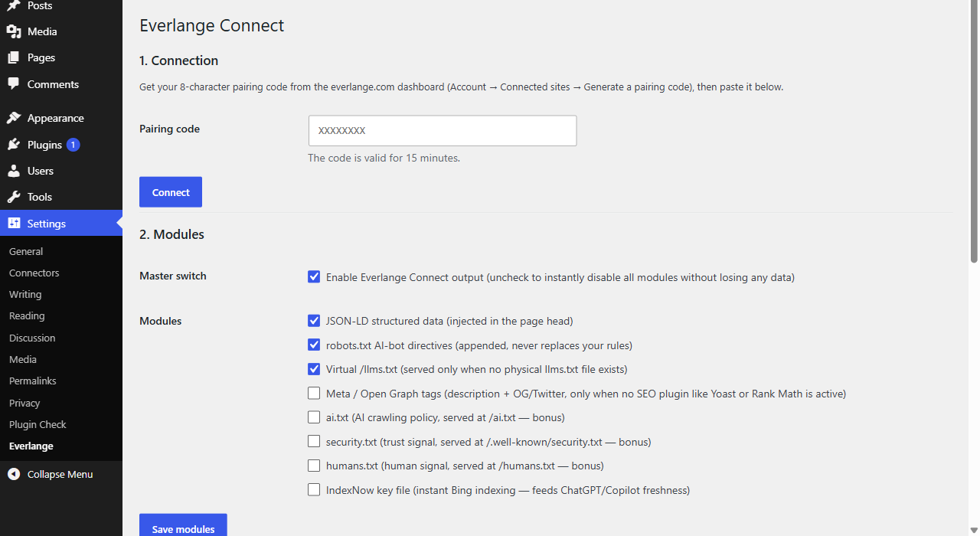The height and width of the screenshot is (536, 980).
Task: Click the Save modules button
Action: click(x=183, y=525)
